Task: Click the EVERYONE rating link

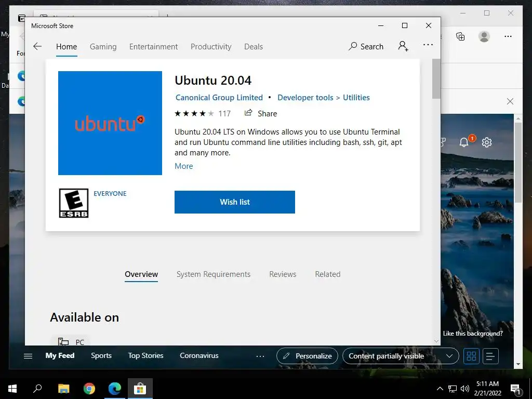Action: pyautogui.click(x=110, y=193)
